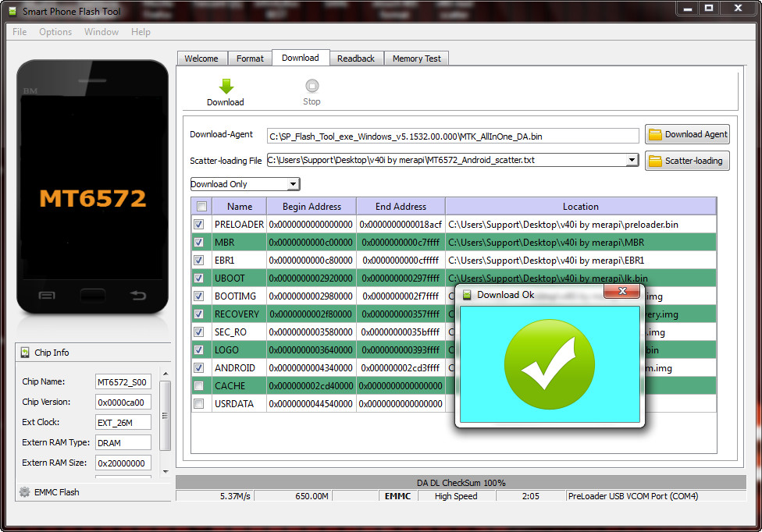
Task: Click the DA DL CheckSum 100% progress bar
Action: click(461, 483)
